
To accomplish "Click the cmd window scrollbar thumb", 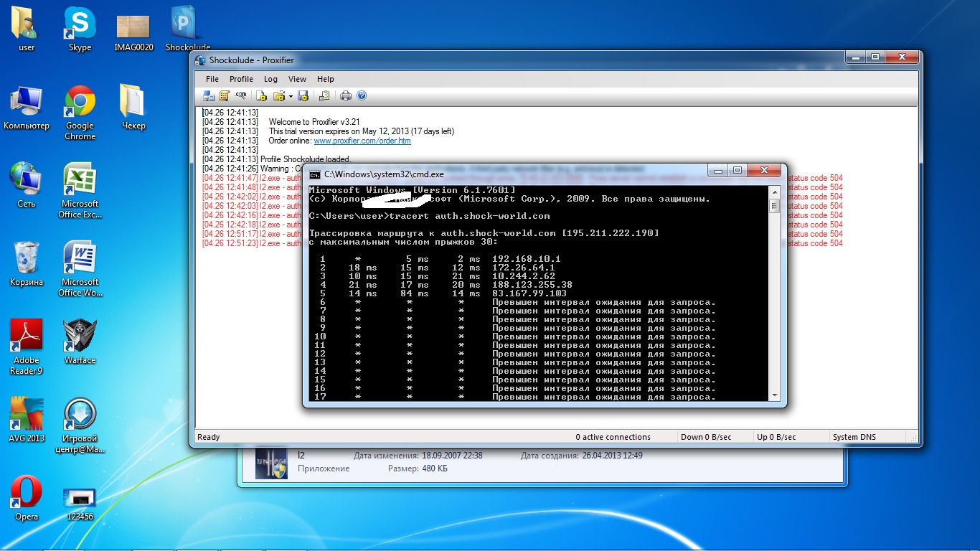I will (774, 207).
